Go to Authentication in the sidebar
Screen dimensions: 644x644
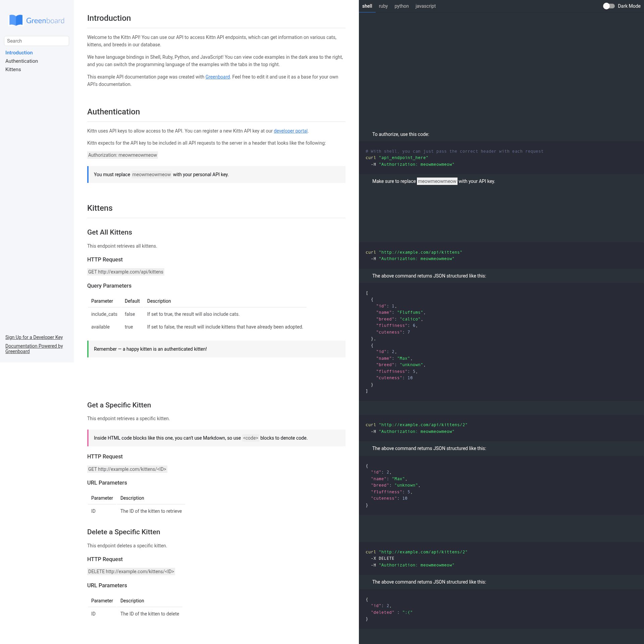click(22, 61)
